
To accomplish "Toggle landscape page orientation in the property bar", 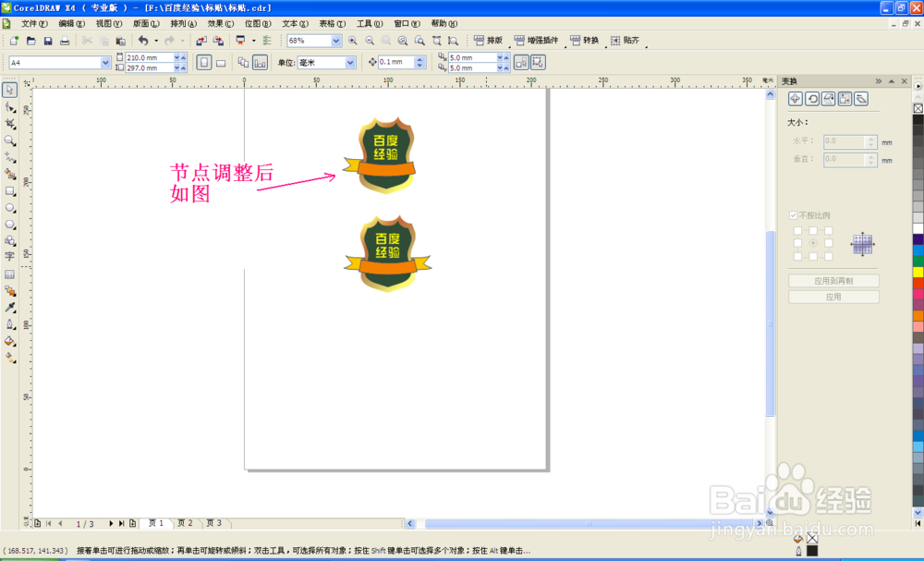I will click(x=219, y=61).
